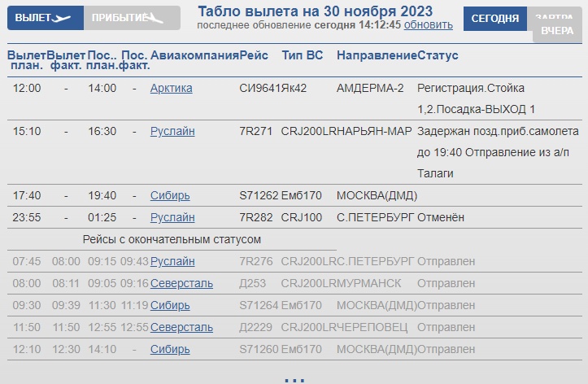Expand more flights via bottom ellipsis
The height and width of the screenshot is (384, 588).
point(294,377)
